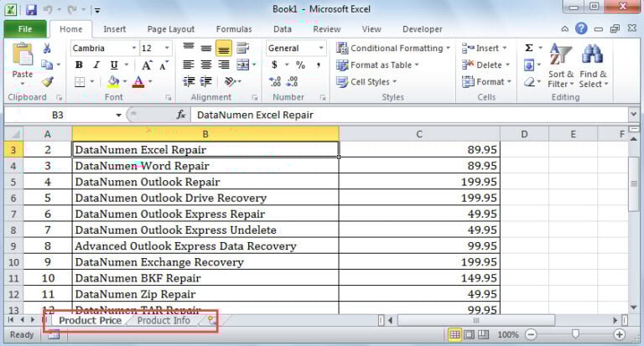This screenshot has width=644, height=346.
Task: Toggle Italic formatting
Action: click(96, 65)
